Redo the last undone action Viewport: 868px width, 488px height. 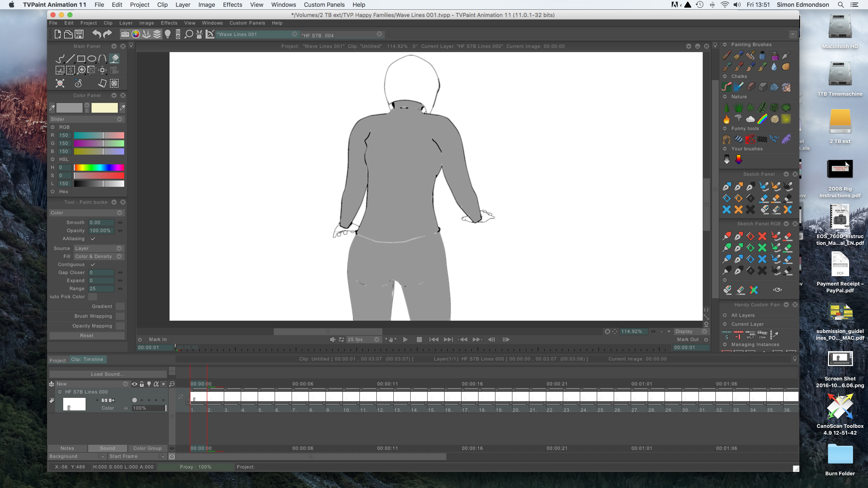tap(107, 34)
